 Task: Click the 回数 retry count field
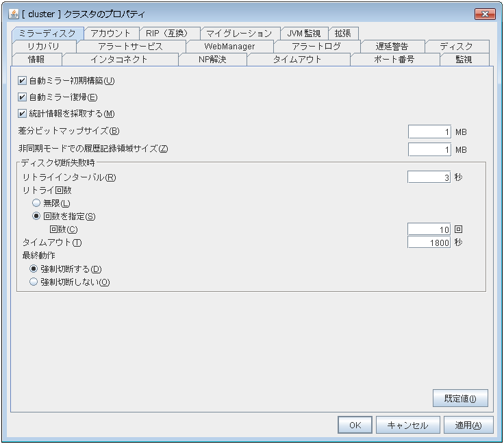tap(429, 230)
